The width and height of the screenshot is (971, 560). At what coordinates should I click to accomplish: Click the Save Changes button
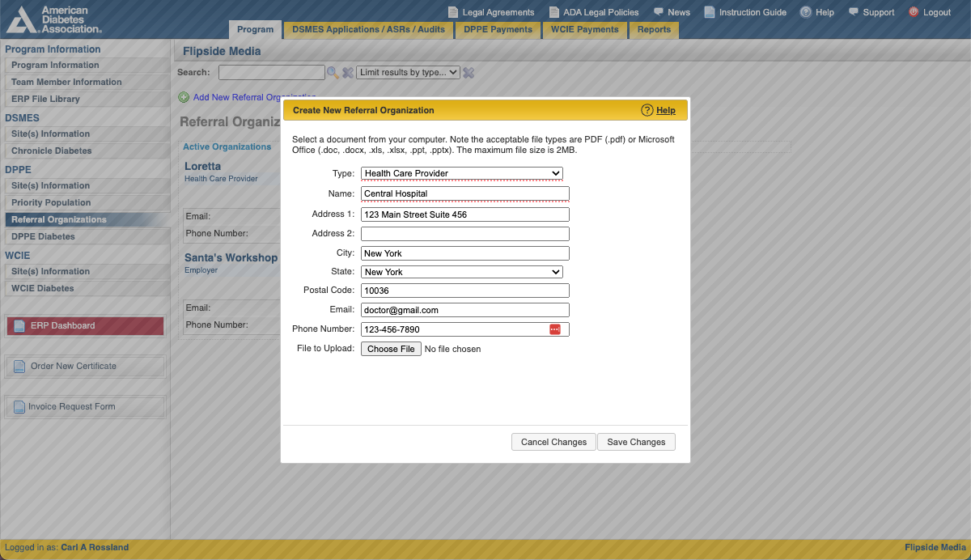coord(636,442)
